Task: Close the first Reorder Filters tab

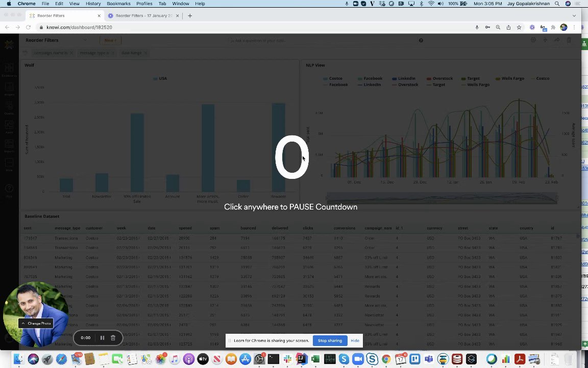Action: (x=99, y=16)
